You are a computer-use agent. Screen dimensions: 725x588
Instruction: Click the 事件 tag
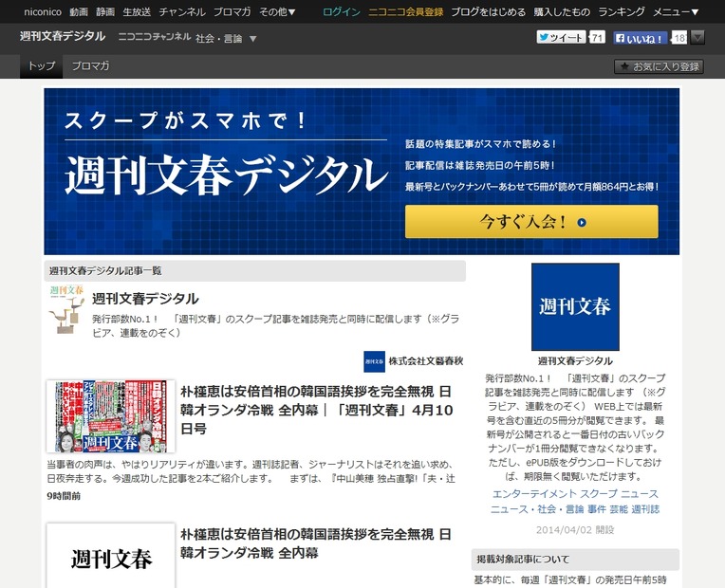597,509
